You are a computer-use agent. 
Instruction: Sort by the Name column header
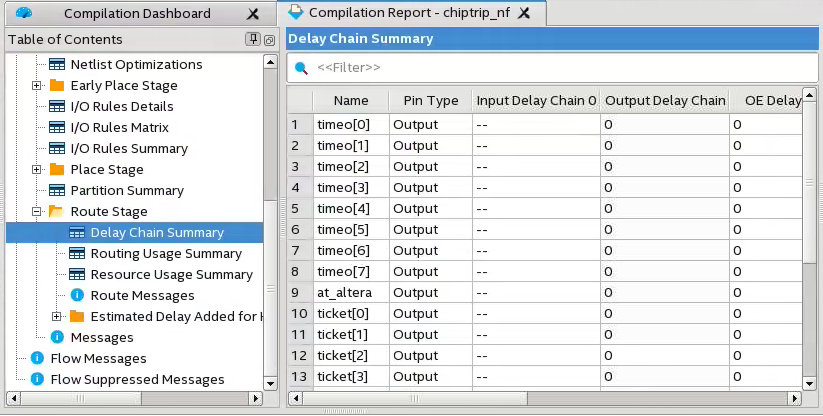point(351,100)
